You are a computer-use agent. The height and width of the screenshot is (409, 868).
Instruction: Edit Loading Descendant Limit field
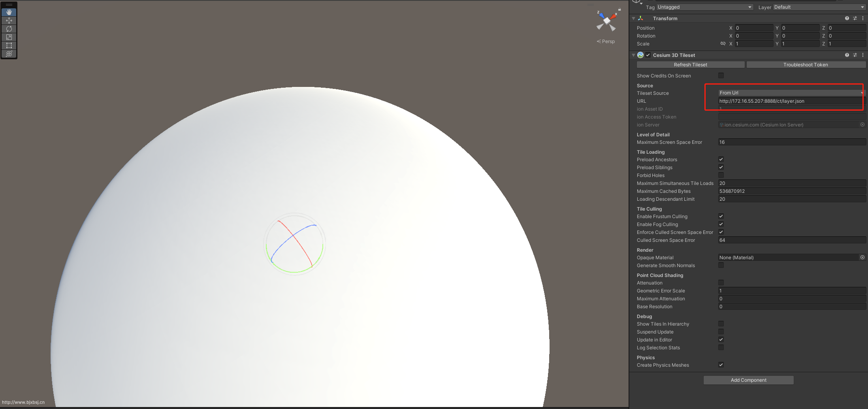click(x=792, y=199)
